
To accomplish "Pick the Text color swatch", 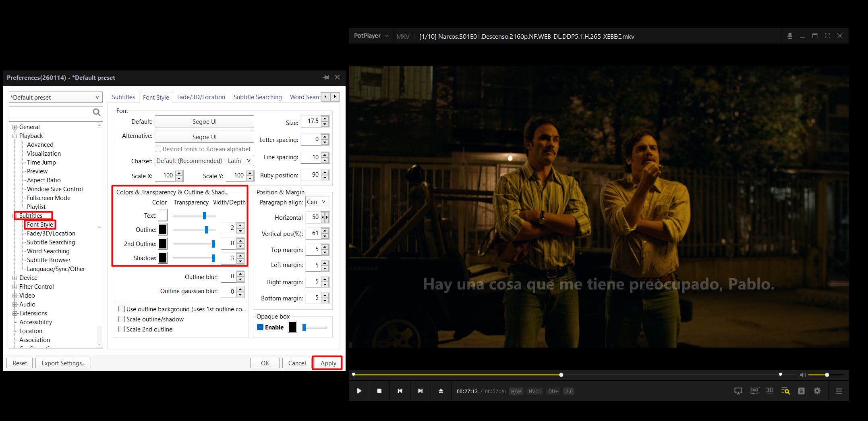I will pos(163,215).
